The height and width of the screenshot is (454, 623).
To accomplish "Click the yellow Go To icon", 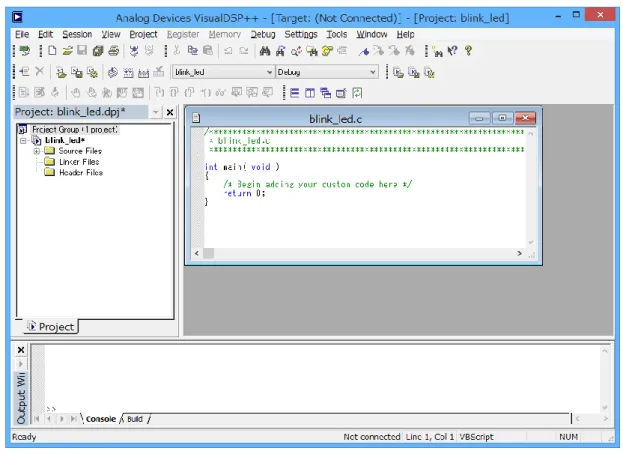I will [327, 51].
